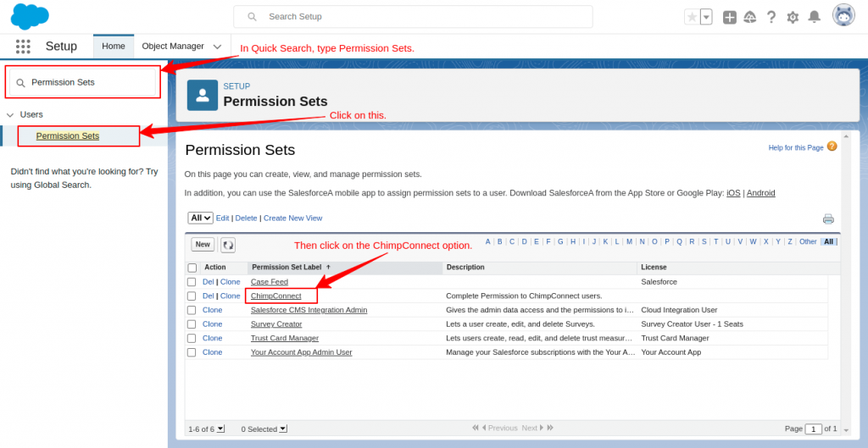Toggle the select-all checkbox in header
The image size is (868, 448).
tap(192, 268)
